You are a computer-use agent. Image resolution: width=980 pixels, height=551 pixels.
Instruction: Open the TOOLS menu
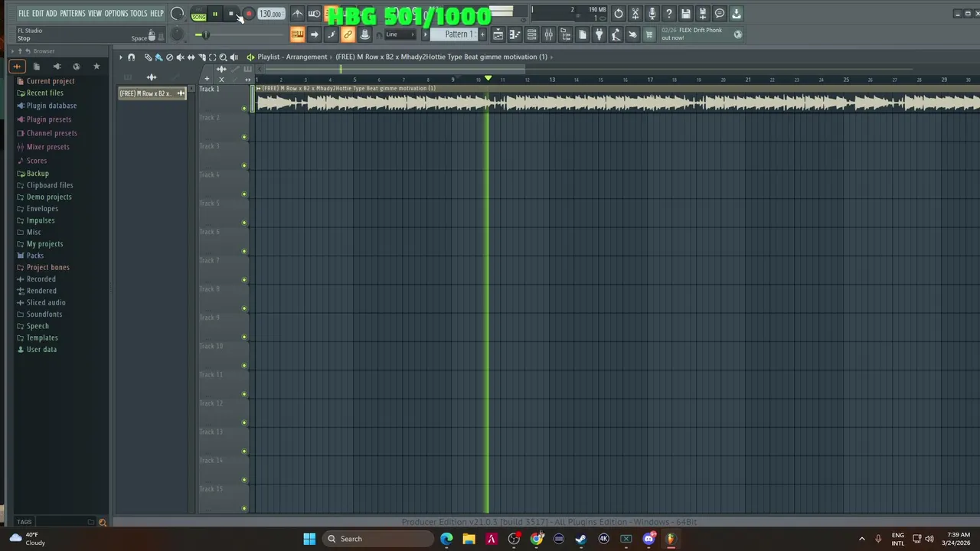(139, 14)
